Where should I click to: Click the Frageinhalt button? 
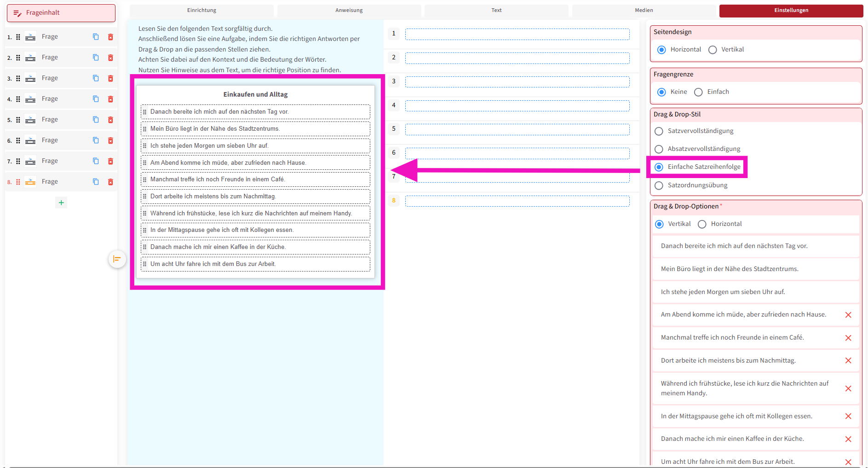[61, 13]
